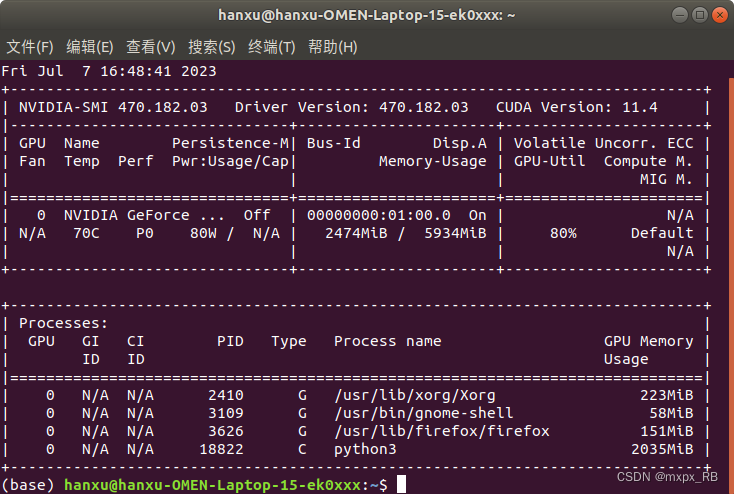
Task: Minimize the terminal window
Action: (680, 15)
